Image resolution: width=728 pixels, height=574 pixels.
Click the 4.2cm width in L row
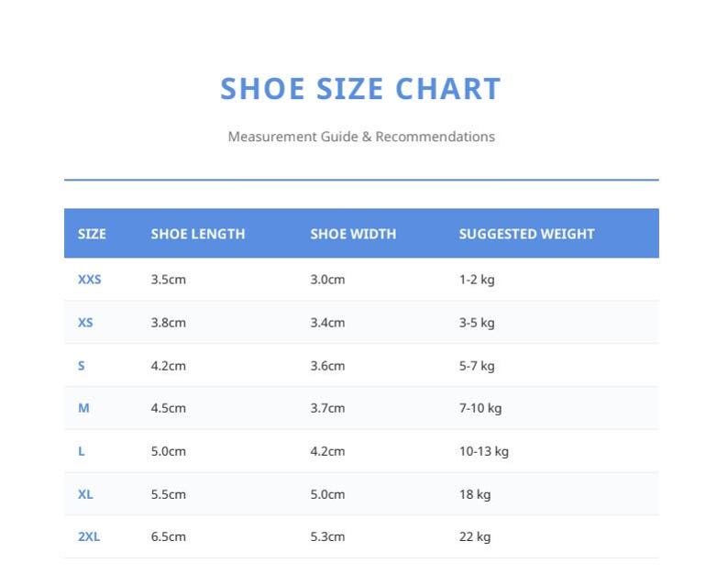coord(327,451)
